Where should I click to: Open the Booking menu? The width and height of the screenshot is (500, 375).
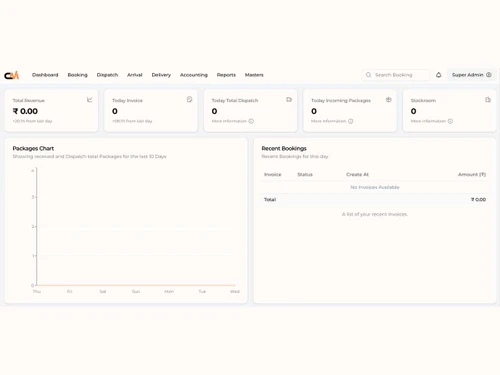[77, 75]
